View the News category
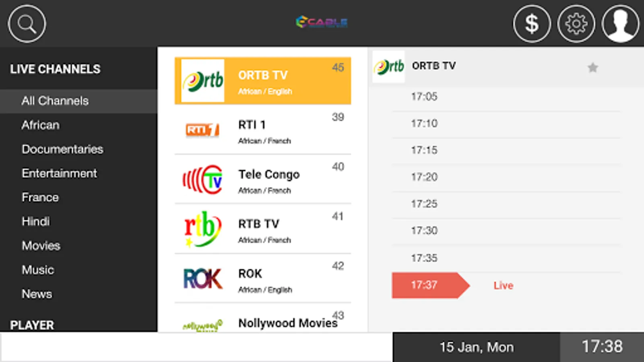The height and width of the screenshot is (362, 644). pyautogui.click(x=37, y=294)
